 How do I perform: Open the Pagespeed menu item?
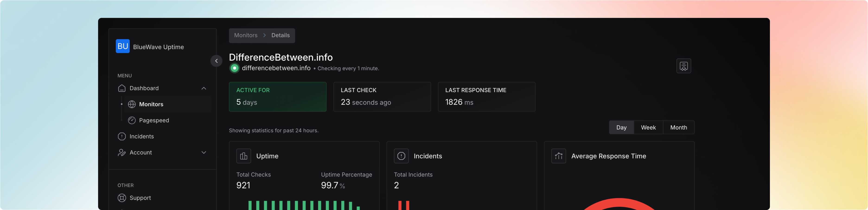pos(154,121)
